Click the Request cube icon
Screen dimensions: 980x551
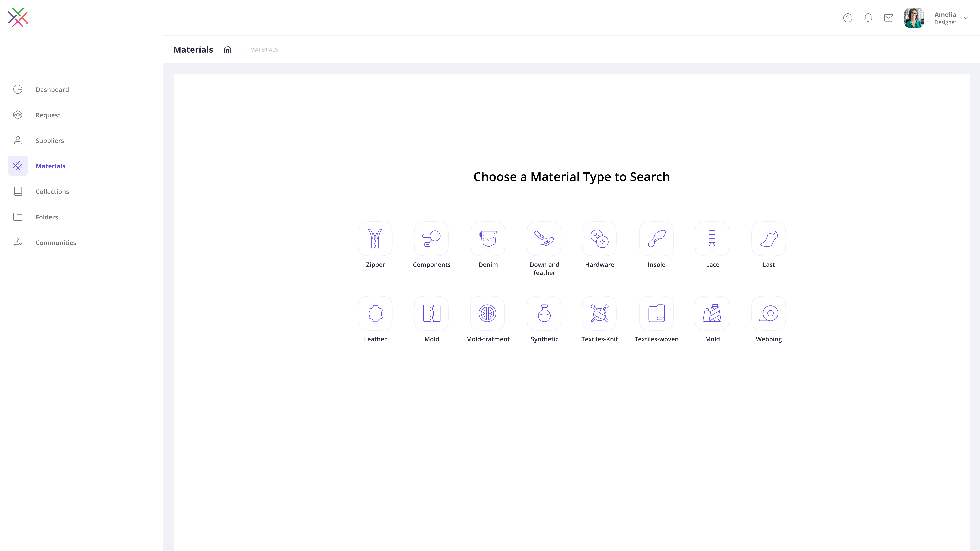18,115
